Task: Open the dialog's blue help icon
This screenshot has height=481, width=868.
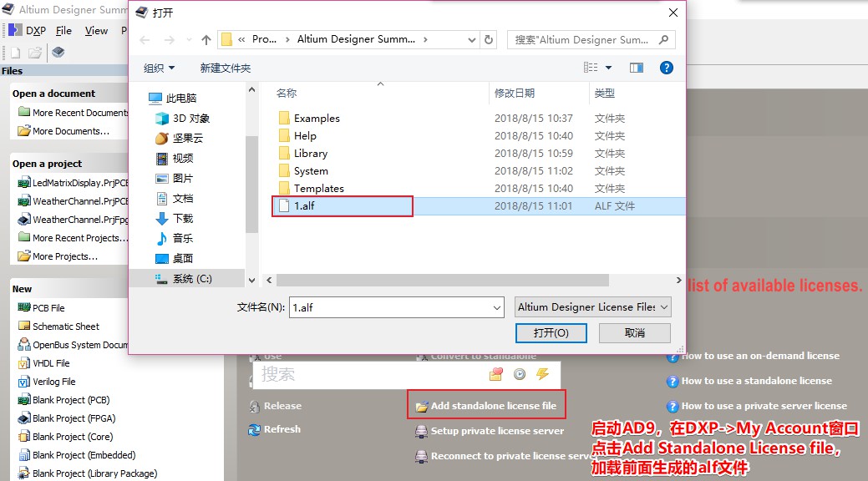Action: [666, 67]
